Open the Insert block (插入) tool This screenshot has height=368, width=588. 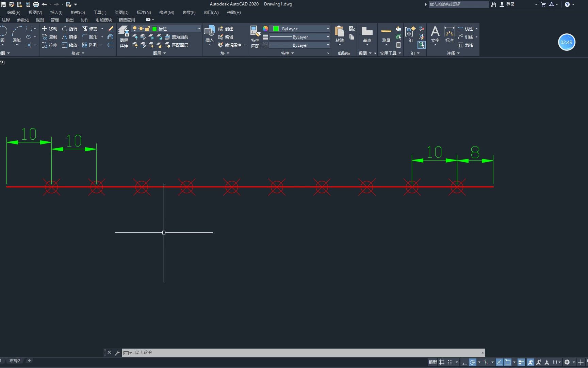(209, 34)
